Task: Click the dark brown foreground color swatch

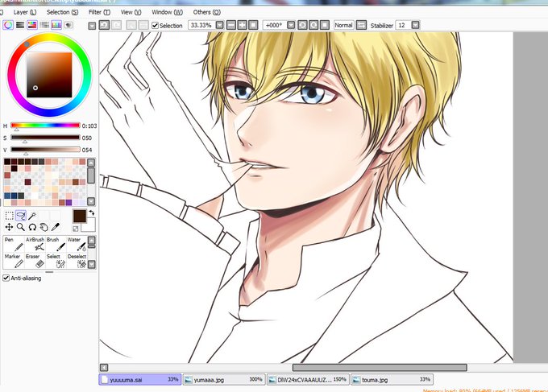Action: (79, 216)
